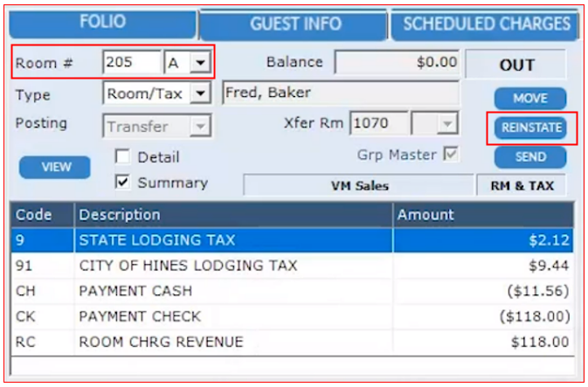Image resolution: width=588 pixels, height=387 pixels.
Task: Click the Xfer Rm 1070 field
Action: click(378, 124)
